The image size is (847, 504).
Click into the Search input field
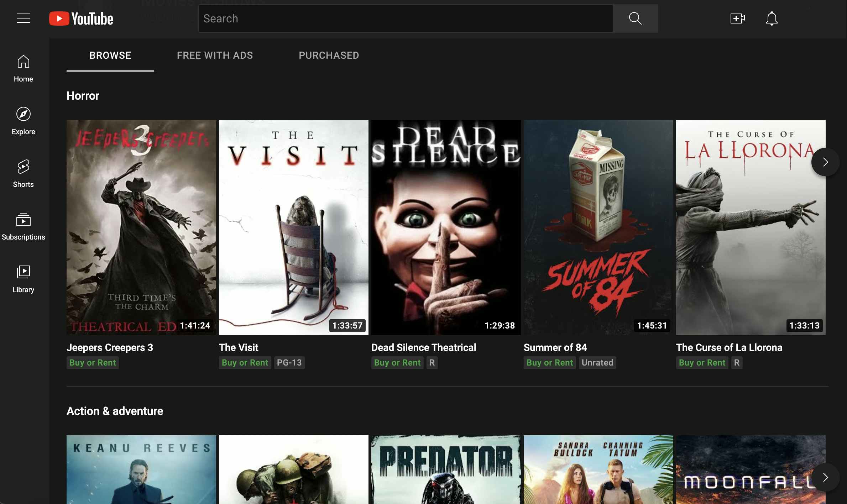pos(406,19)
